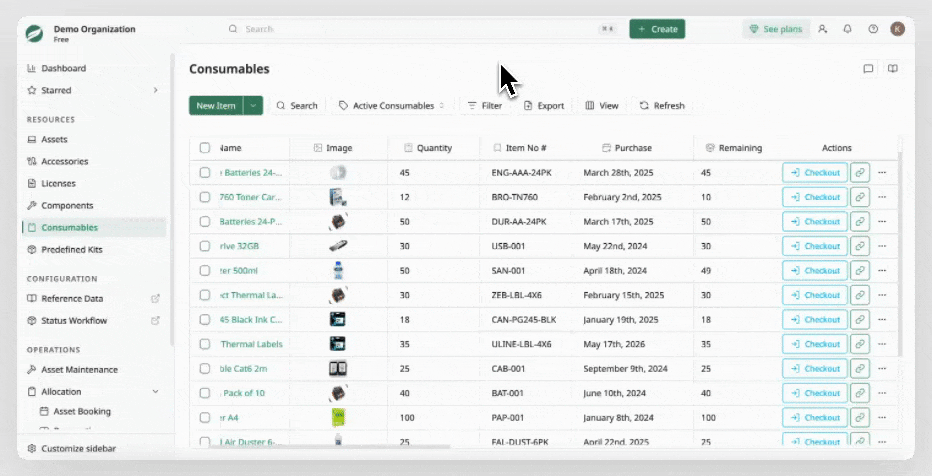Image resolution: width=932 pixels, height=476 pixels.
Task: Open image thumbnail of PAP-001 row
Action: 338,417
